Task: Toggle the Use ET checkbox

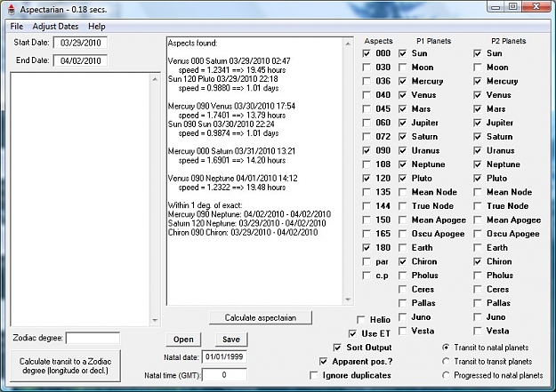Action: [x=352, y=334]
